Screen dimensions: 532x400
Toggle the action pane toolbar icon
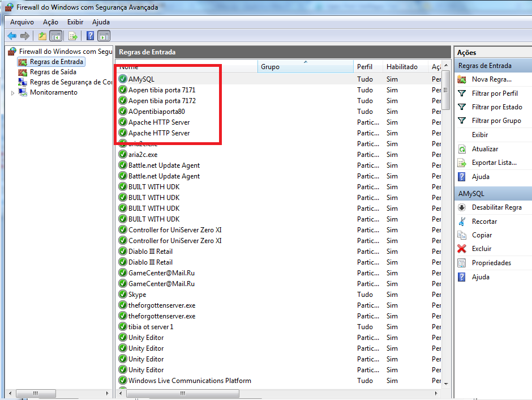coord(104,36)
